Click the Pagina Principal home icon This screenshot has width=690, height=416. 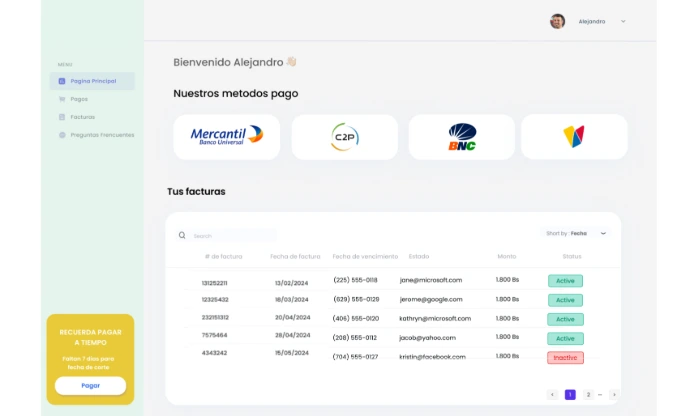click(x=62, y=81)
